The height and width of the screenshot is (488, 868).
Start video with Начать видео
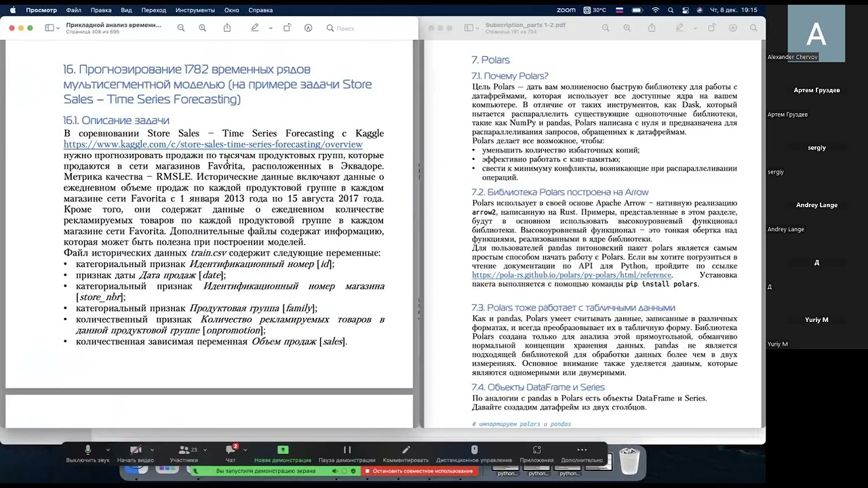pyautogui.click(x=136, y=454)
